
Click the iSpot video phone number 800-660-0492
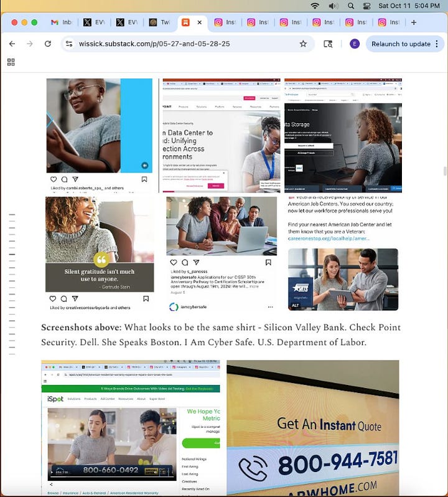[x=111, y=470]
